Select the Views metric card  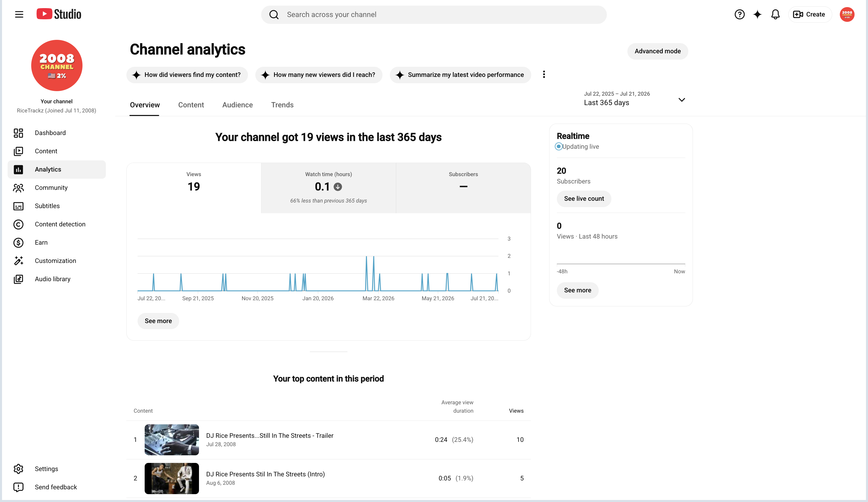[194, 188]
